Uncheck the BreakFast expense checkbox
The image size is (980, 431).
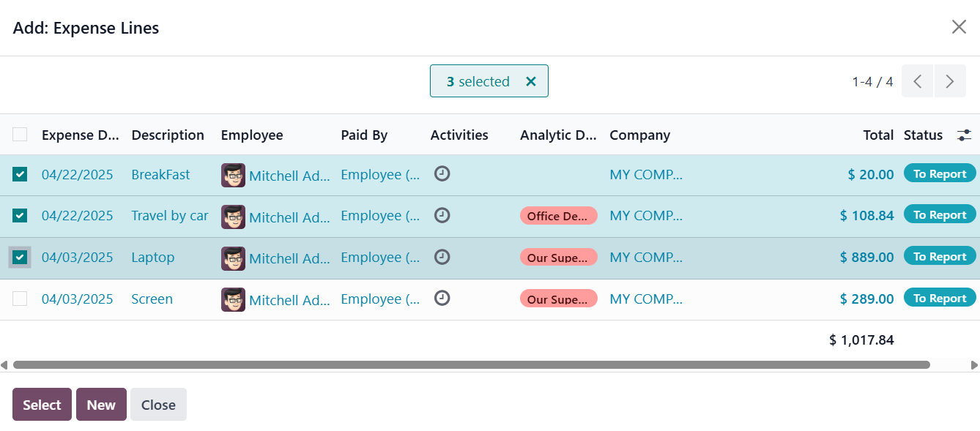point(20,174)
